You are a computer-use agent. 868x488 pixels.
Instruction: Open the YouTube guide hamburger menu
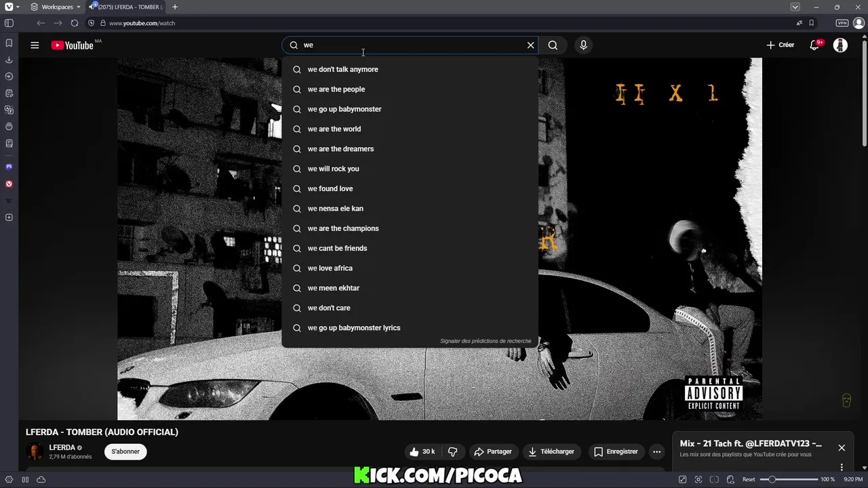[x=35, y=45]
